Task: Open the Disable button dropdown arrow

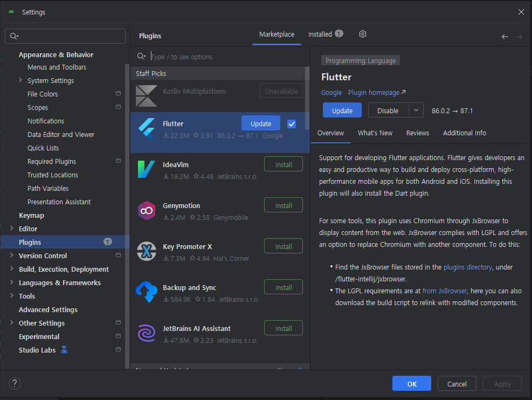Action: click(x=416, y=111)
